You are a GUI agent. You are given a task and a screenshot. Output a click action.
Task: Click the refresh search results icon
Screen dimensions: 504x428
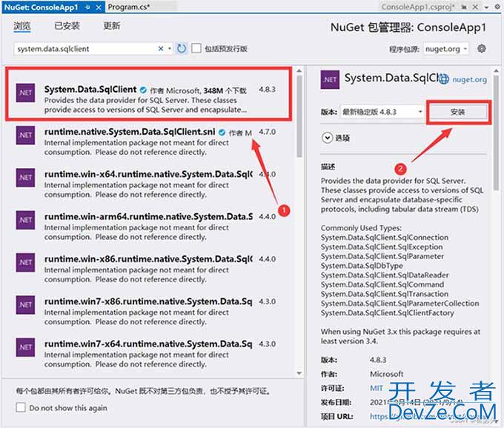tap(182, 48)
